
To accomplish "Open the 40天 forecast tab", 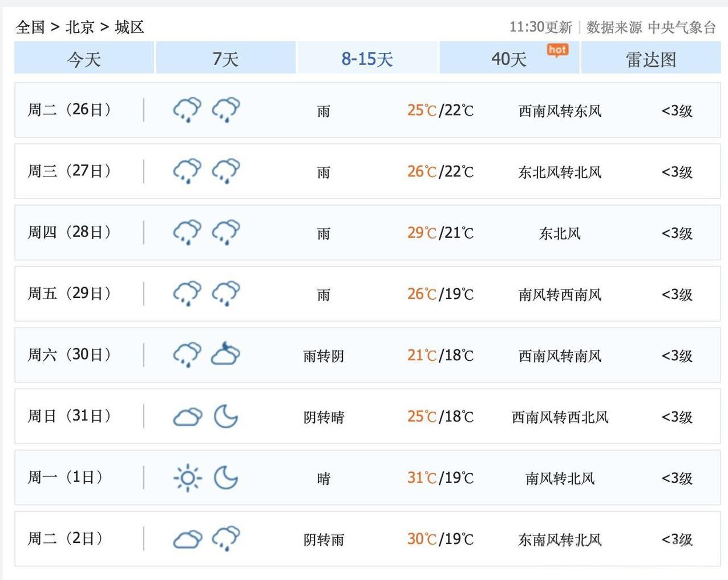I will [x=508, y=59].
